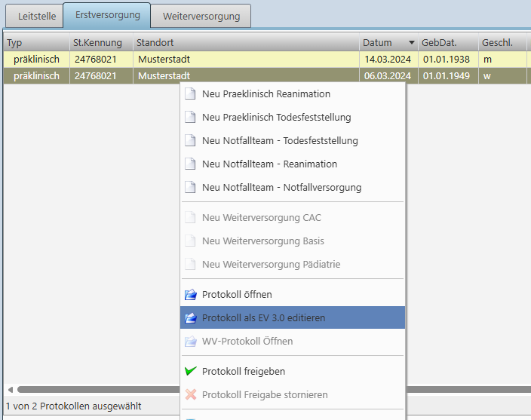Click folder icon beside Protokoll öffnen

click(190, 294)
